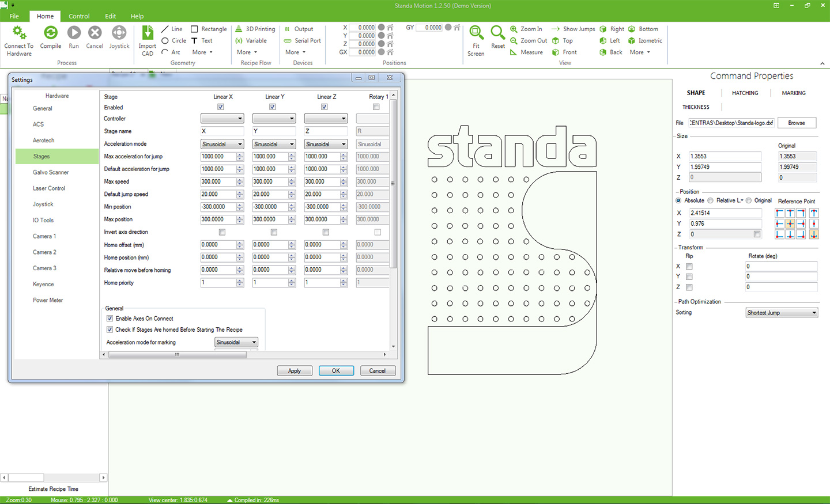
Task: Click Fit Screen view icon
Action: pyautogui.click(x=476, y=33)
